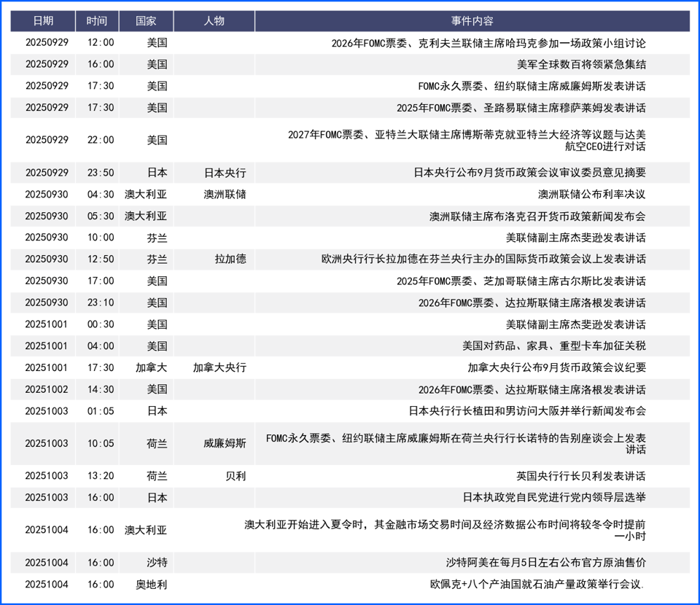This screenshot has width=700, height=605.
Task: Click time cell 14:30
Action: pos(101,389)
